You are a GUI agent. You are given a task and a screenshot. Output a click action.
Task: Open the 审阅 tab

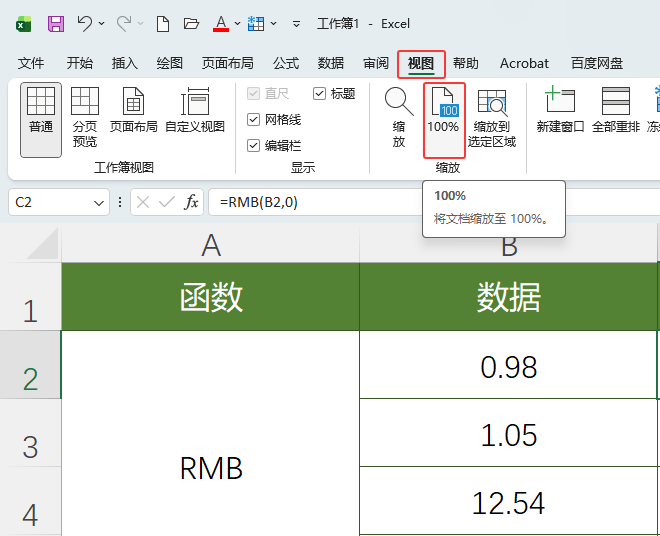(x=376, y=63)
